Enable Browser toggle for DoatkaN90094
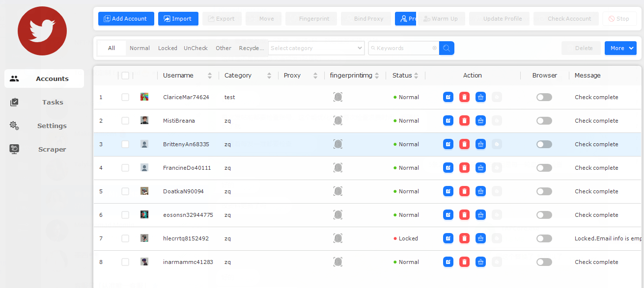 (544, 191)
